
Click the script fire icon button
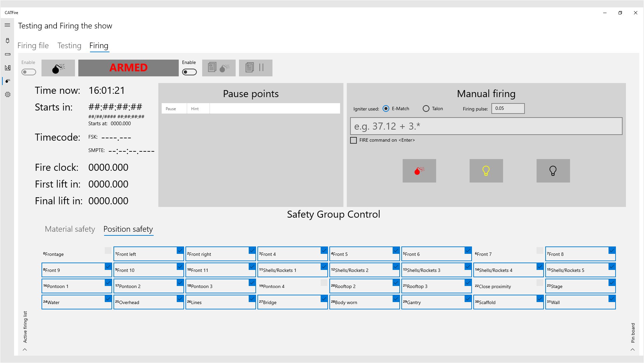[x=219, y=68]
